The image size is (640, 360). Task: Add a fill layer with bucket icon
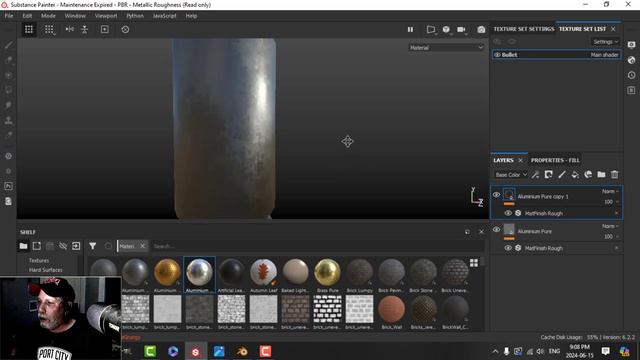(x=575, y=175)
